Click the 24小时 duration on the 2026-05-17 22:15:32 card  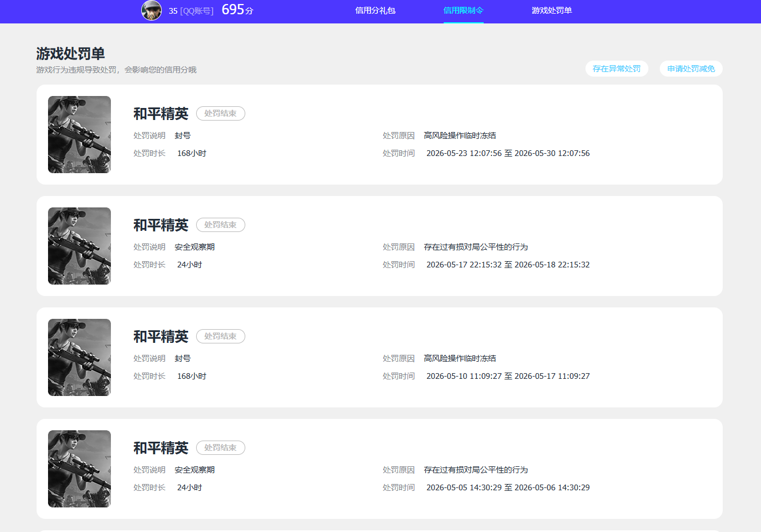click(x=189, y=265)
